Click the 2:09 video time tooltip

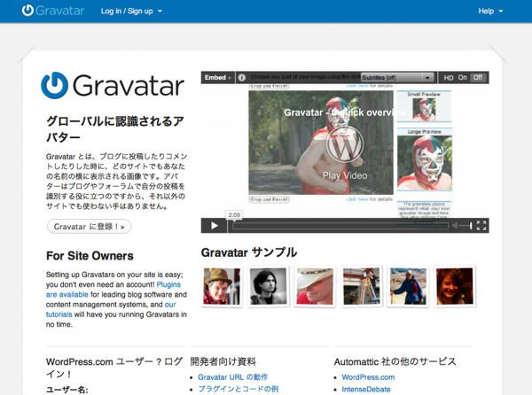(x=234, y=215)
